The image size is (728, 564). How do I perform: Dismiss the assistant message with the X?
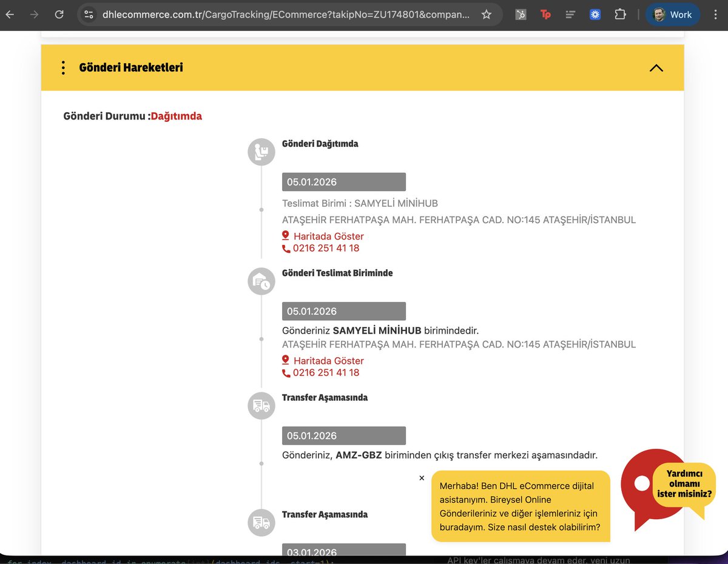422,478
